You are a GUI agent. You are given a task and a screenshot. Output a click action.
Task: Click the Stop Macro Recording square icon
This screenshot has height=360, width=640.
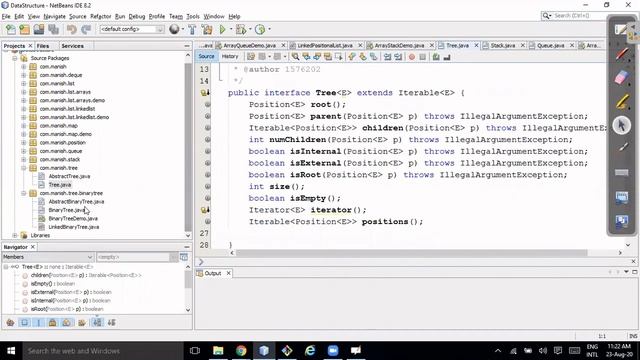(x=422, y=57)
